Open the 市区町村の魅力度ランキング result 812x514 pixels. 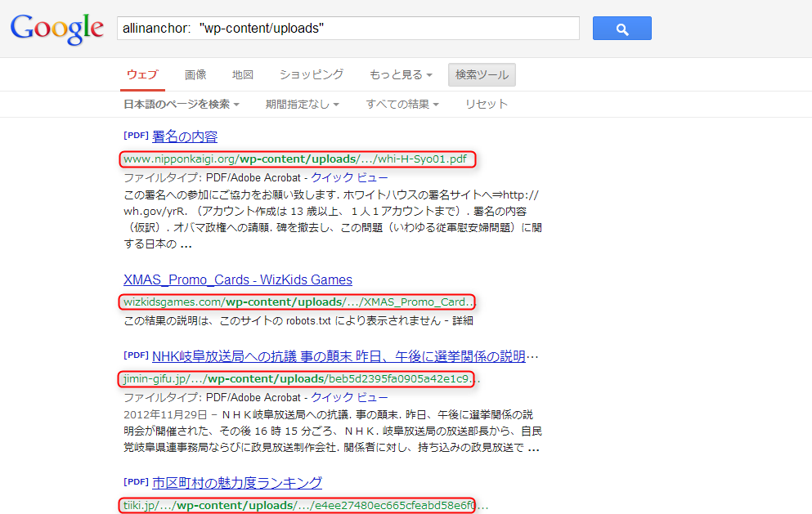click(237, 482)
